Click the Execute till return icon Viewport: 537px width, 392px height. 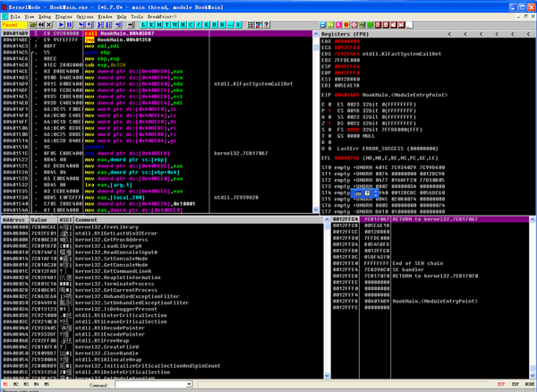point(118,25)
